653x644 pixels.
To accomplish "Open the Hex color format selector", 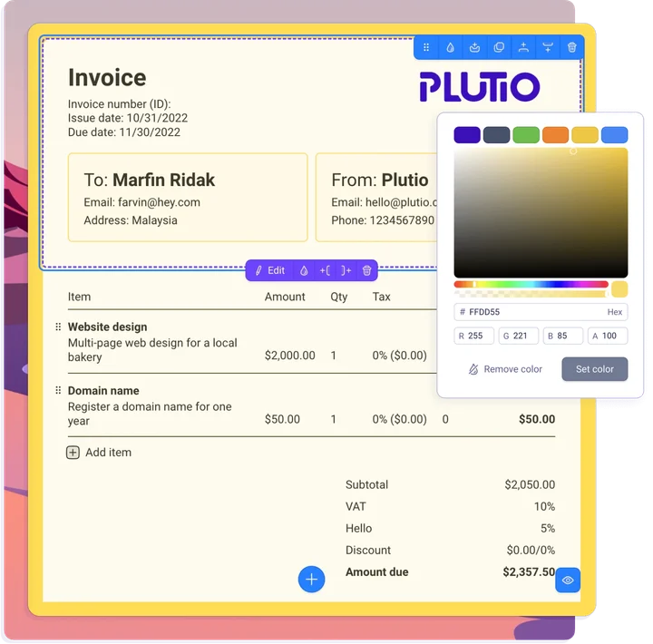I will point(614,312).
